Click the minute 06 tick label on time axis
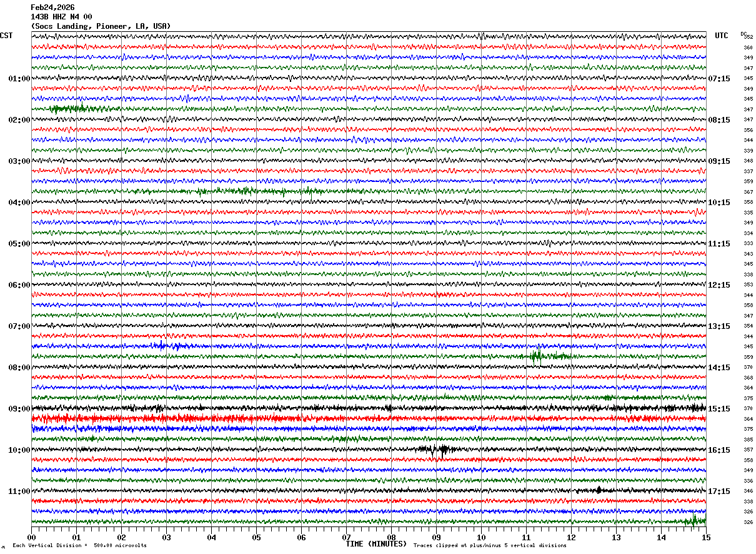Image resolution: width=756 pixels, height=554 pixels. click(x=301, y=537)
